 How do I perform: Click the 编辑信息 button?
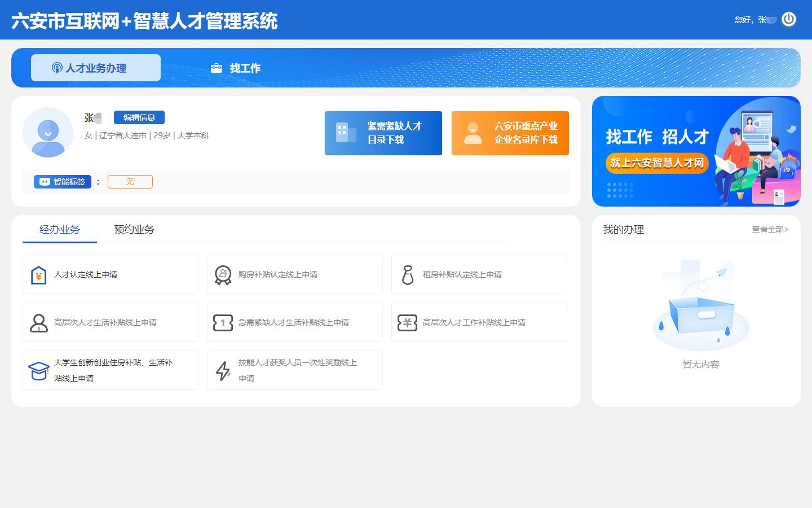click(139, 117)
